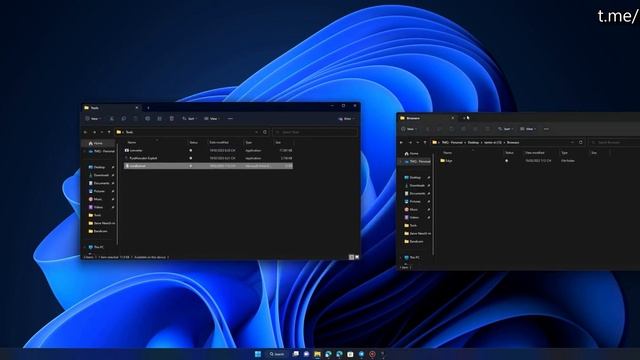The height and width of the screenshot is (360, 640).
Task: Open the New menu in Tools window
Action: 93,119
